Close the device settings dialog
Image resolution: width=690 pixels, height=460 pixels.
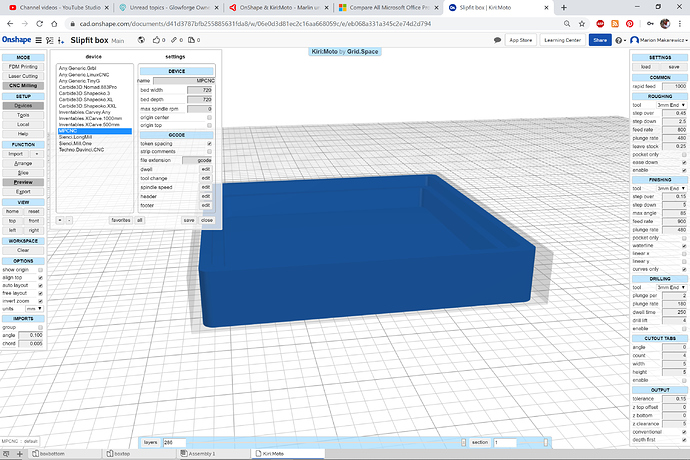click(207, 220)
